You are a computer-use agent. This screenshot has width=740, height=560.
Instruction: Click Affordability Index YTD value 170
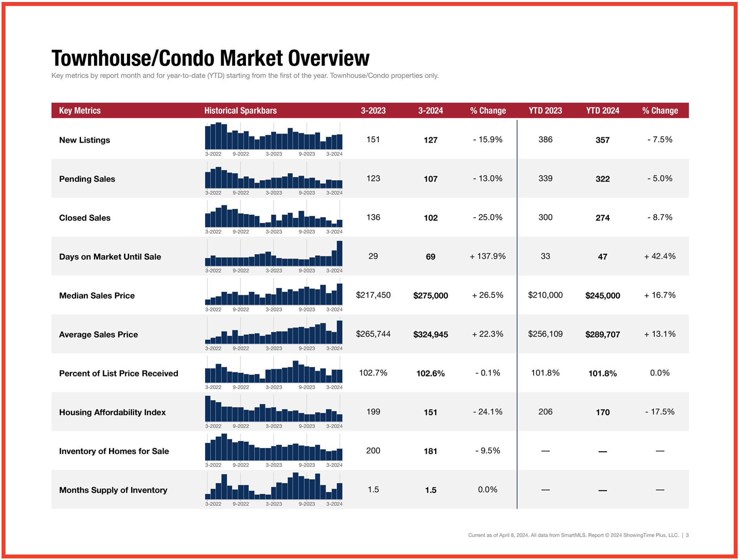[x=603, y=412]
